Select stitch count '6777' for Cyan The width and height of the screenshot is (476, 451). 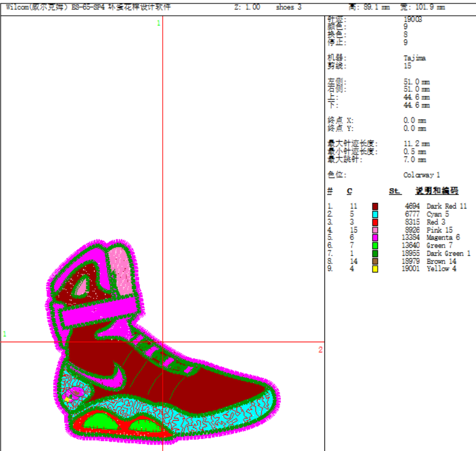tap(412, 214)
